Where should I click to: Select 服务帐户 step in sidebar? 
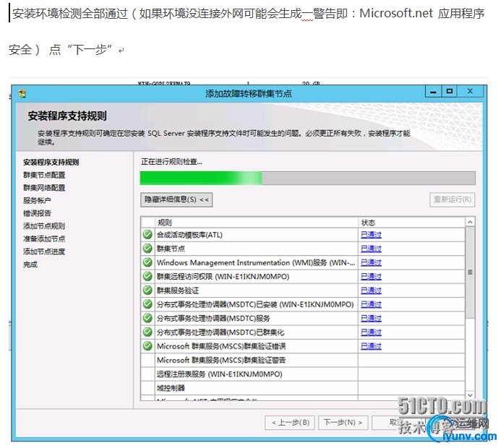(37, 201)
